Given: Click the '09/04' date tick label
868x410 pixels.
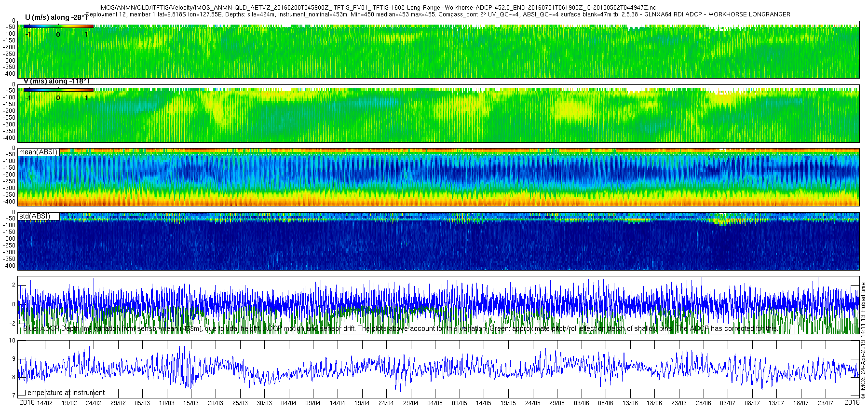Looking at the screenshot, I should (x=313, y=403).
